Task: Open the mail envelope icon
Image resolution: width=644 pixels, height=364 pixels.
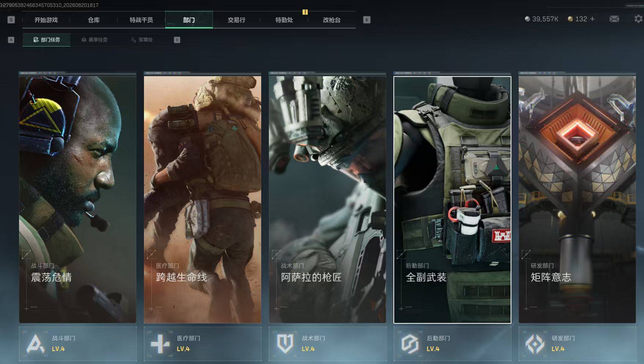Action: point(614,19)
